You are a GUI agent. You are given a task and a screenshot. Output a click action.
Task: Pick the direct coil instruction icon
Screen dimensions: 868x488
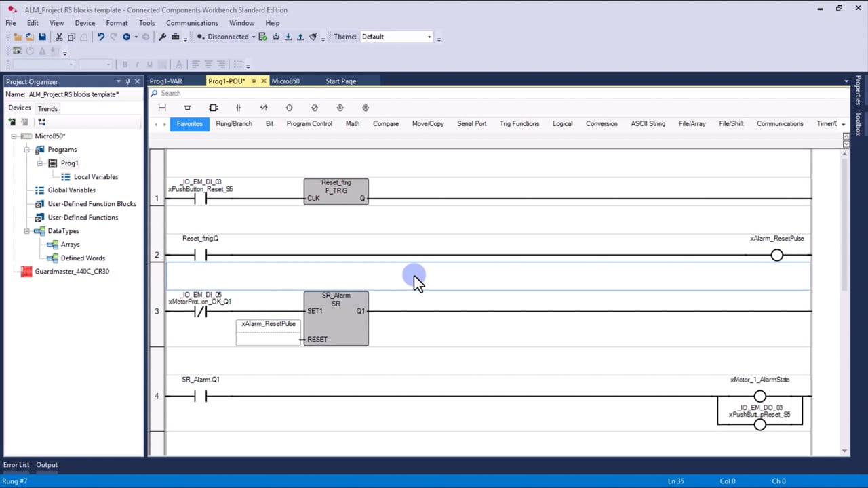click(x=289, y=108)
